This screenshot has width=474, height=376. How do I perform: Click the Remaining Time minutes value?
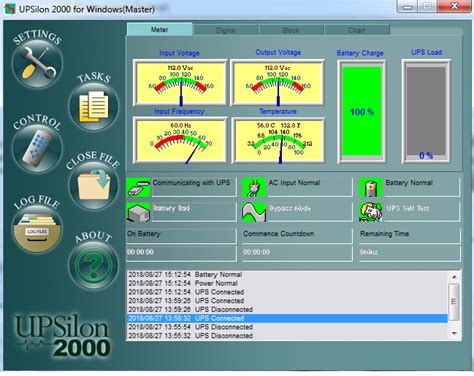(x=410, y=253)
